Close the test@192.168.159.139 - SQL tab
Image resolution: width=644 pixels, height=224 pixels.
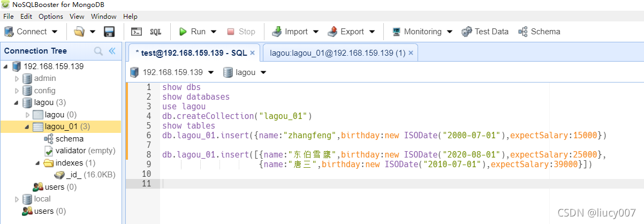pos(253,53)
